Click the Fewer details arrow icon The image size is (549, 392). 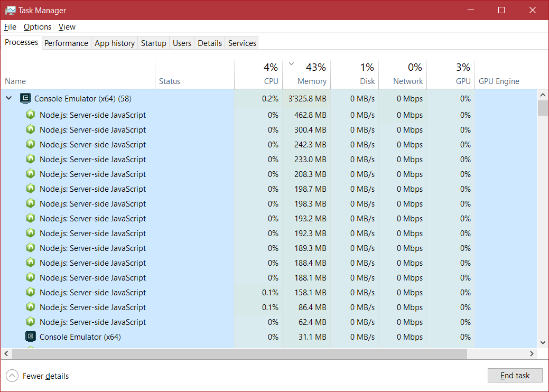pos(12,376)
